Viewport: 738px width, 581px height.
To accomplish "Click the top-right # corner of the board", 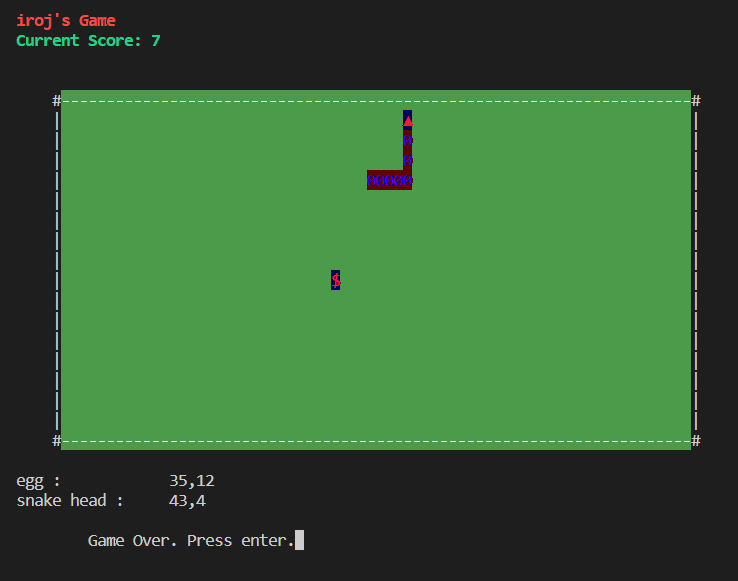I will [x=696, y=100].
